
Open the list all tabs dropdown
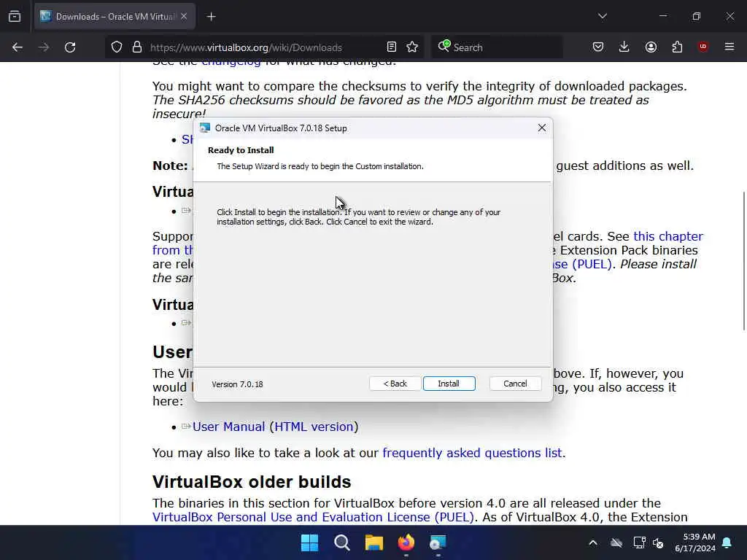pos(602,16)
